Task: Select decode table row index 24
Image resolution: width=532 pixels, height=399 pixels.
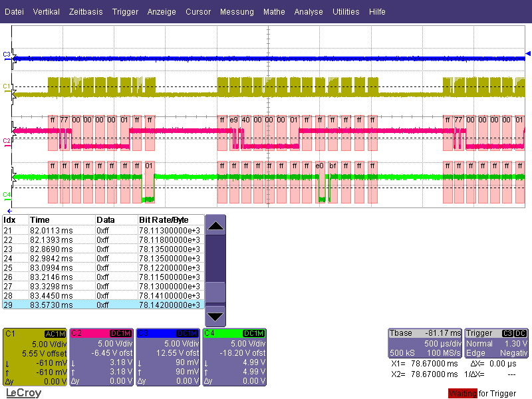Action: [x=103, y=259]
